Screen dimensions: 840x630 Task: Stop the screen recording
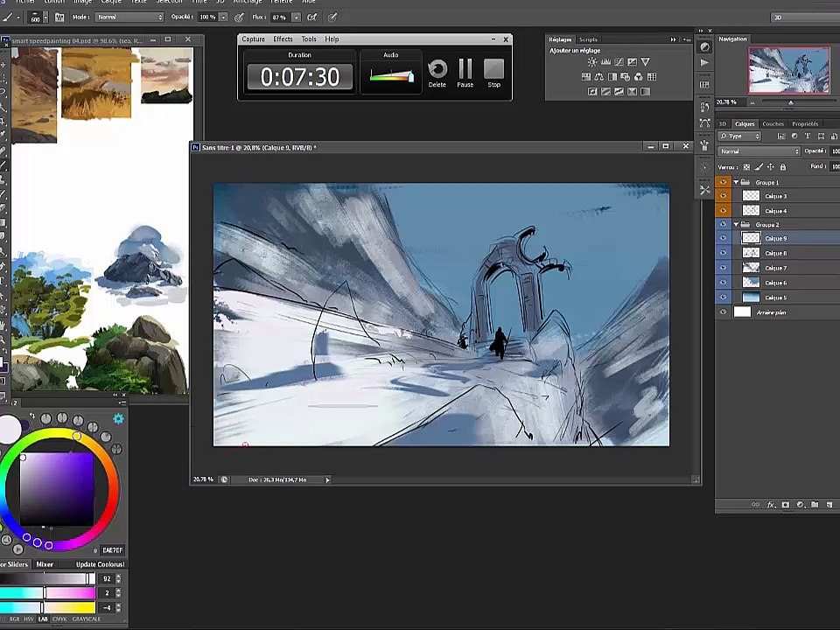point(493,73)
